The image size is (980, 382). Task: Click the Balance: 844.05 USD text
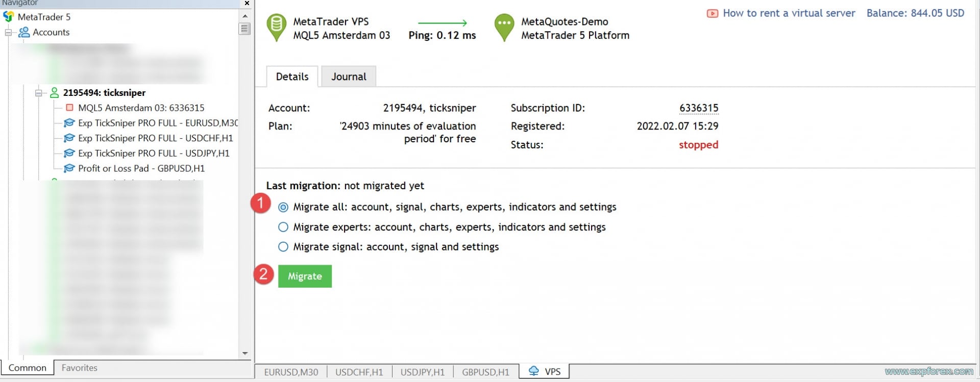tap(916, 13)
